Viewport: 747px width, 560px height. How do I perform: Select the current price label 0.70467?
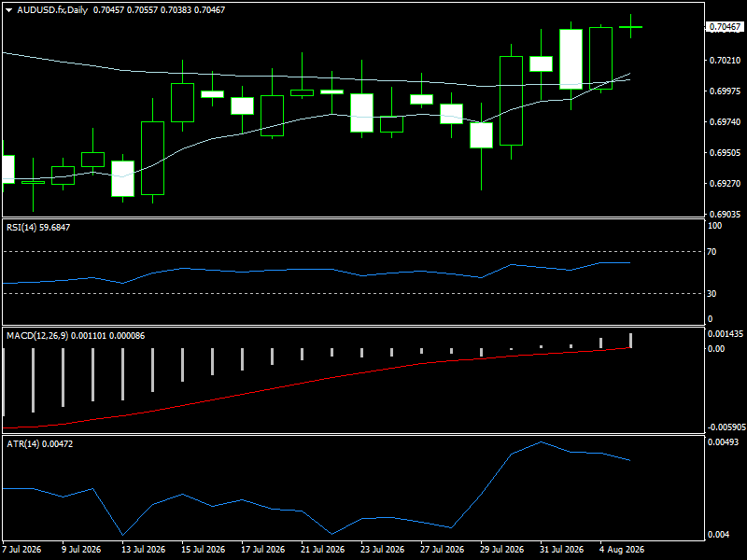click(x=725, y=27)
